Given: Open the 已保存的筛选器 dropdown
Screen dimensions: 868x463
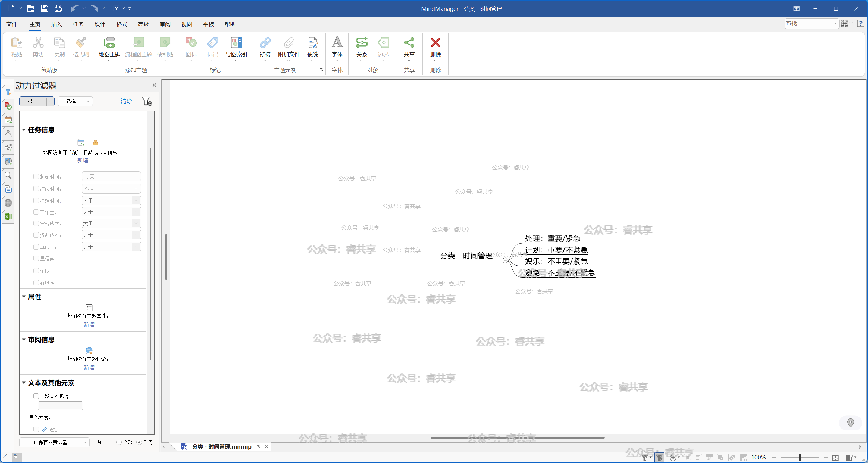Looking at the screenshot, I should pyautogui.click(x=55, y=442).
